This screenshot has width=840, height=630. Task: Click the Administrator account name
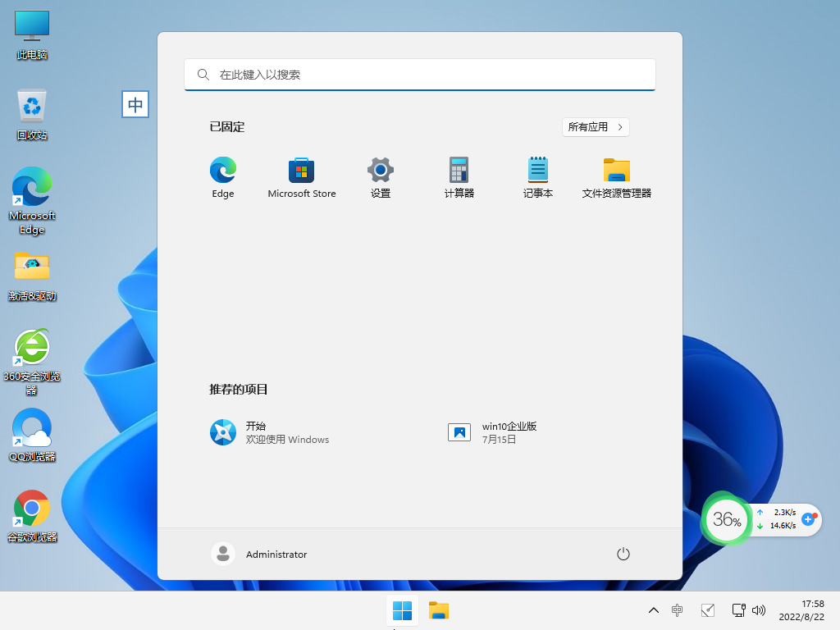(276, 554)
